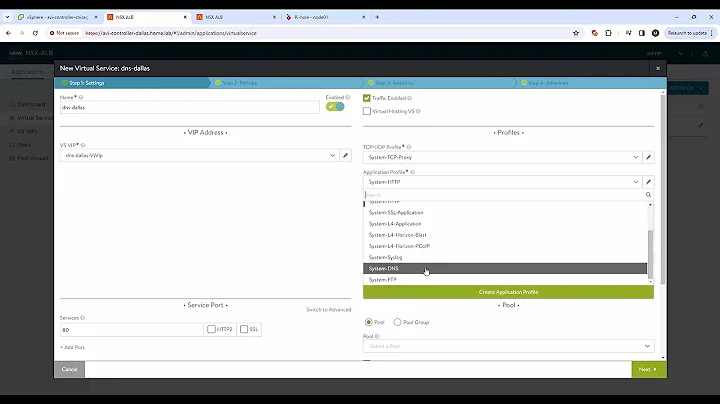Edit the Application Profile pencil icon

pyautogui.click(x=648, y=182)
